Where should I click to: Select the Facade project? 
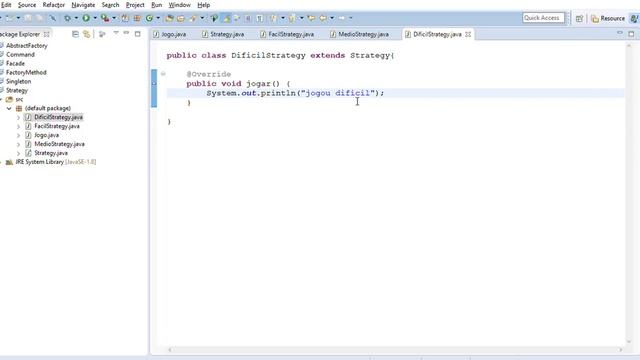(x=15, y=64)
